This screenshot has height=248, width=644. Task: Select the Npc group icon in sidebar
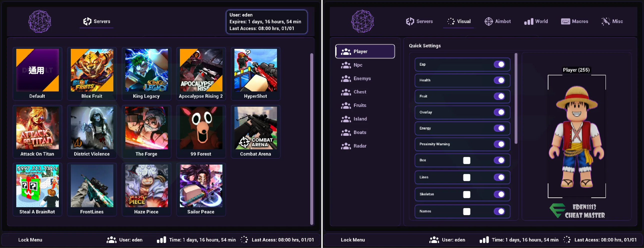tap(346, 65)
